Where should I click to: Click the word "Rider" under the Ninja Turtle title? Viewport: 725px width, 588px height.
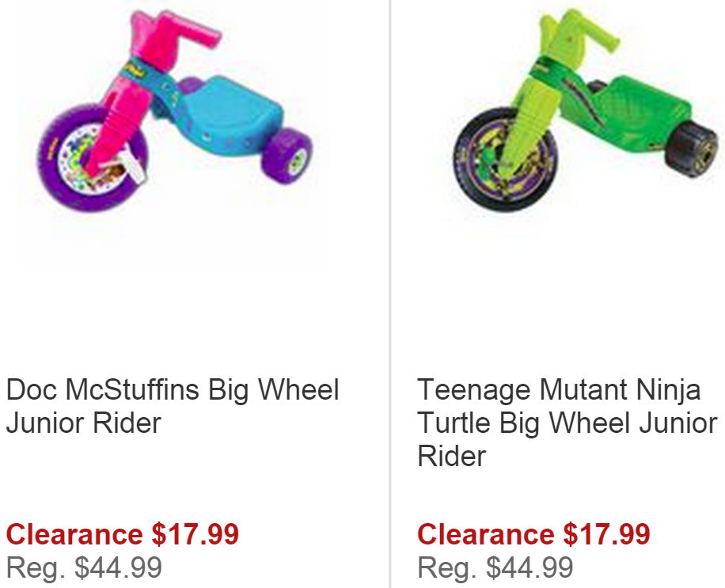pos(451,456)
